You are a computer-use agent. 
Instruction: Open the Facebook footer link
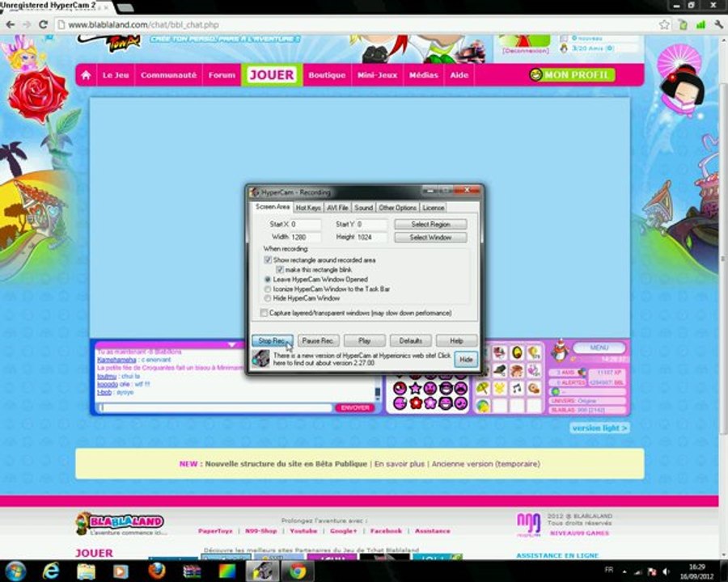coord(386,531)
